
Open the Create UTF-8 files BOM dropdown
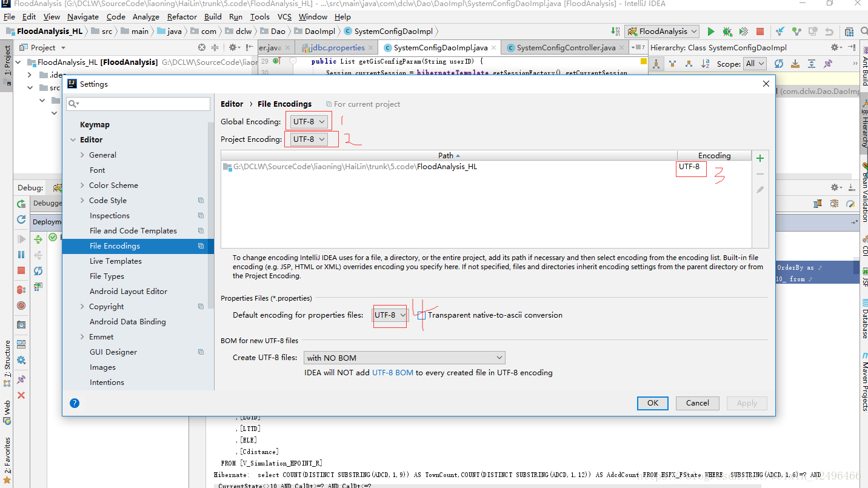(405, 358)
